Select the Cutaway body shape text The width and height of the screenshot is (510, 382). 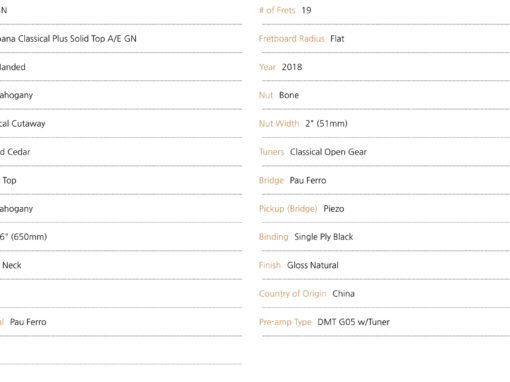pos(28,124)
